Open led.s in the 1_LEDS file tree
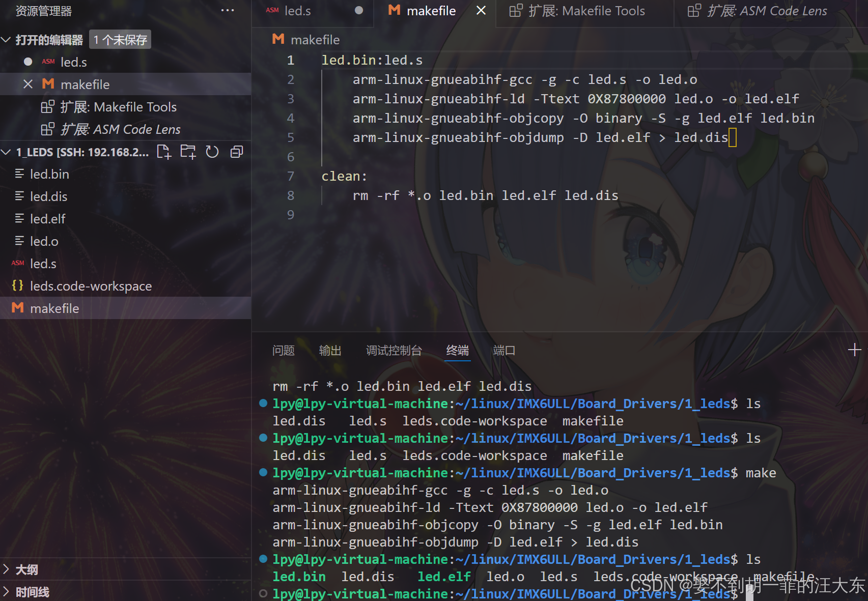868x601 pixels. click(126, 263)
